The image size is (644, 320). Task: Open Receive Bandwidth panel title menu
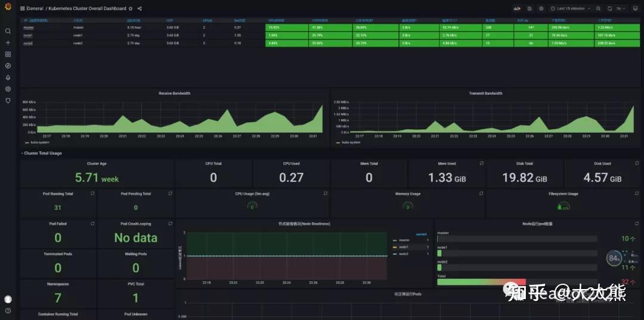175,94
